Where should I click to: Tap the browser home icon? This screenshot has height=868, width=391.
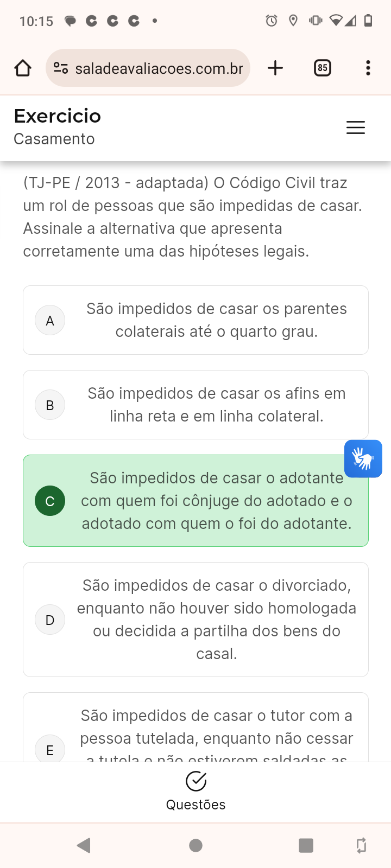tap(23, 68)
